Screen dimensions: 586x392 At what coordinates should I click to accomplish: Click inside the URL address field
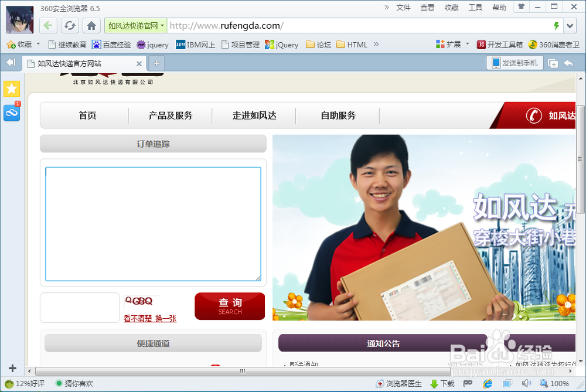359,26
